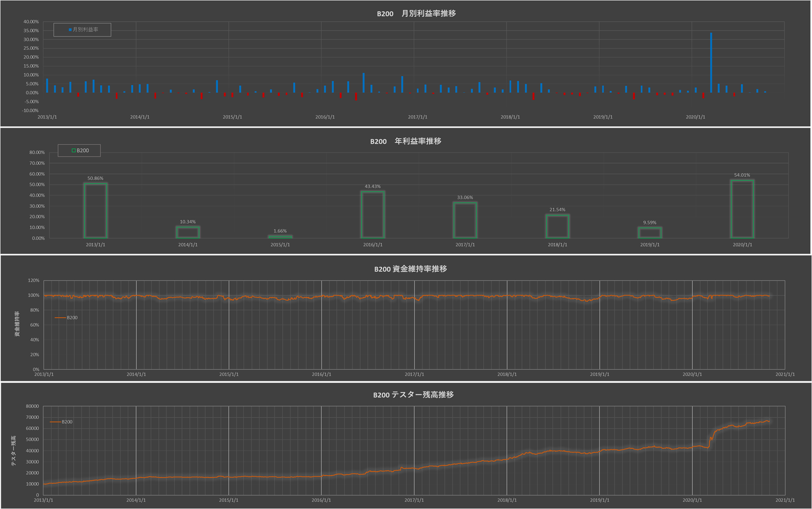Image resolution: width=812 pixels, height=509 pixels.
Task: Click the tallest blue monthly bar in 2020
Action: (x=711, y=62)
